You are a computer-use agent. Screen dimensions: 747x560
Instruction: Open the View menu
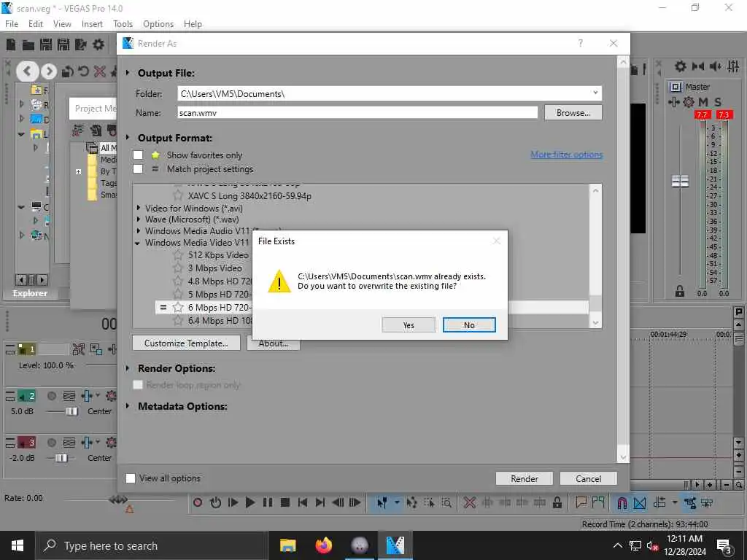pos(62,24)
